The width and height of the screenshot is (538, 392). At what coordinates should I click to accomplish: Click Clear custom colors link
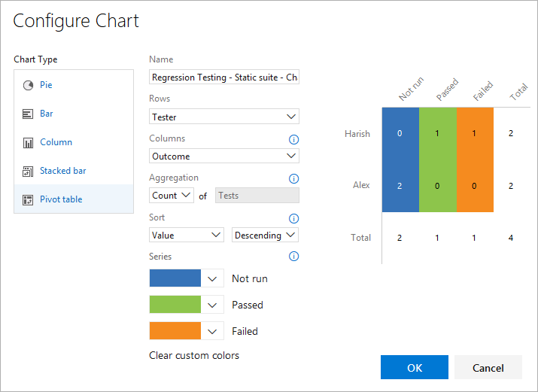point(194,355)
